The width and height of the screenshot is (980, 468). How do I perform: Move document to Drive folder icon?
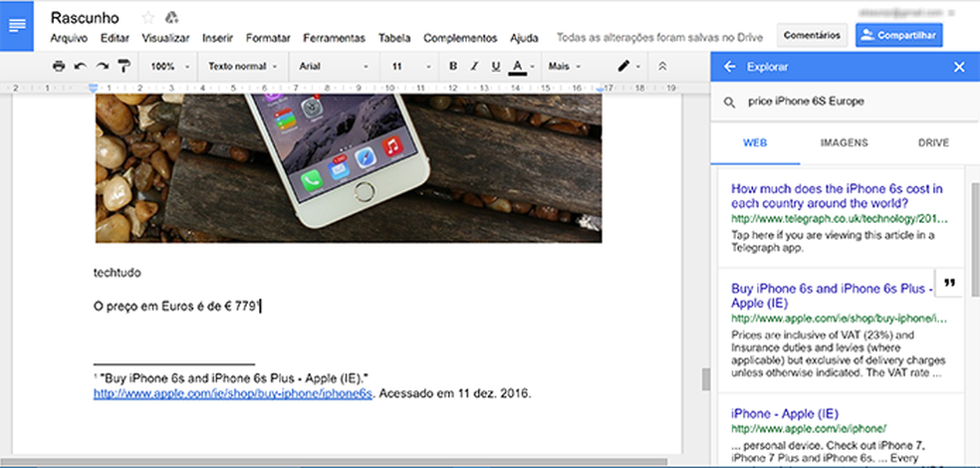pos(171,18)
